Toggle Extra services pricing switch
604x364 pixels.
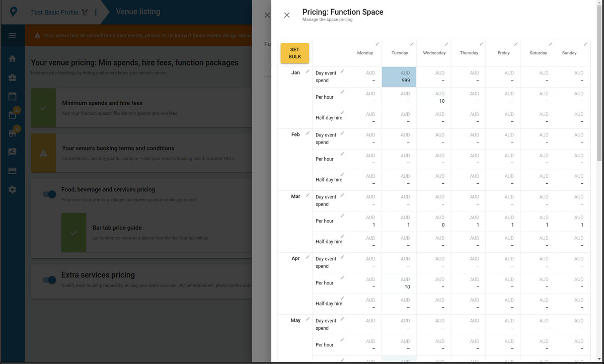(49, 280)
